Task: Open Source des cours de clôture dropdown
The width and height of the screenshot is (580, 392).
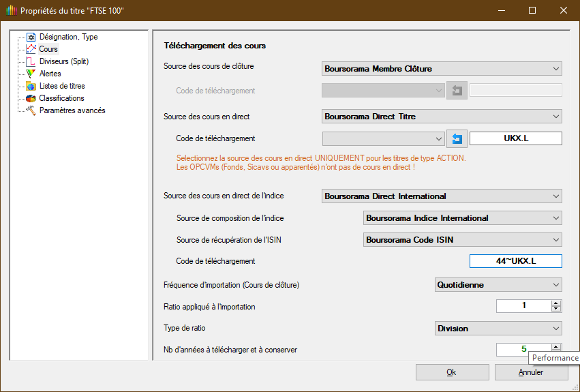Action: tap(441, 69)
